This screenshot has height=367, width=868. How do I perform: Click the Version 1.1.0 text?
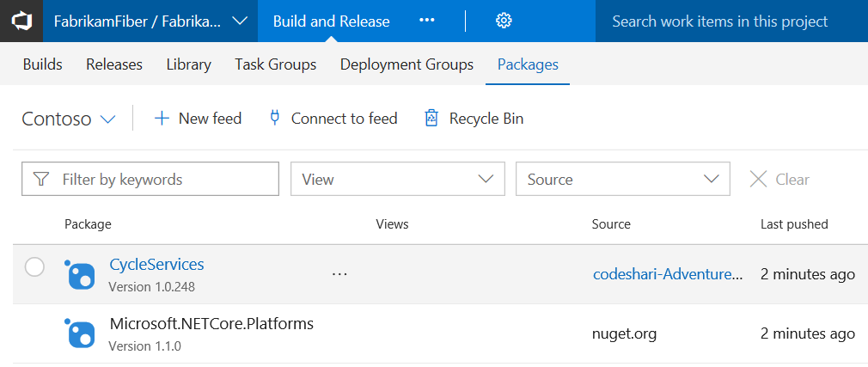(145, 346)
